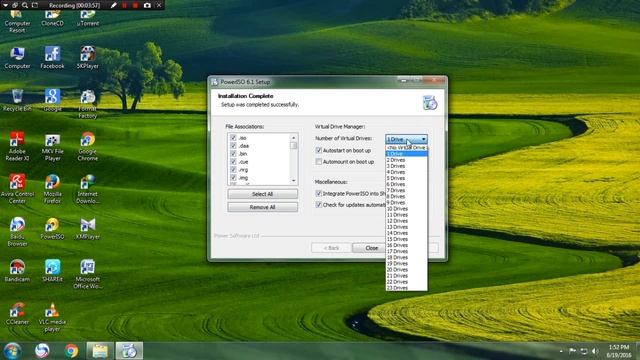Viewport: 640px width, 360px height.
Task: Choose 16 Drives from the list
Action: [407, 245]
